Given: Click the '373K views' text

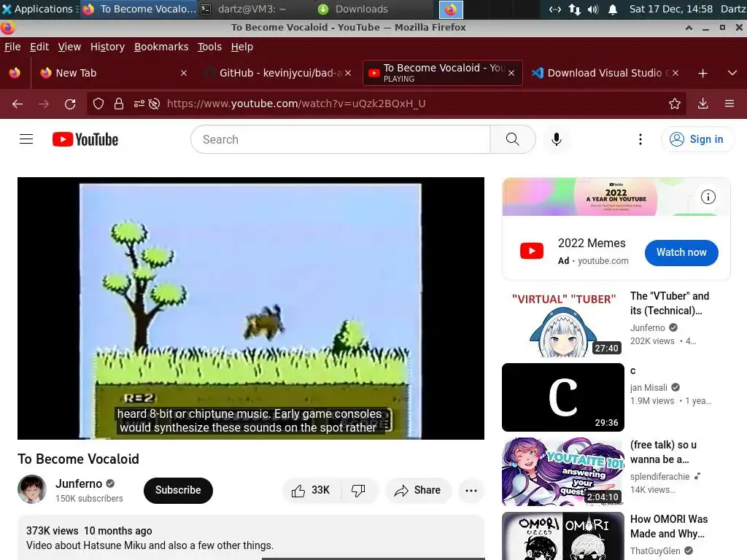Looking at the screenshot, I should pyautogui.click(x=52, y=531).
